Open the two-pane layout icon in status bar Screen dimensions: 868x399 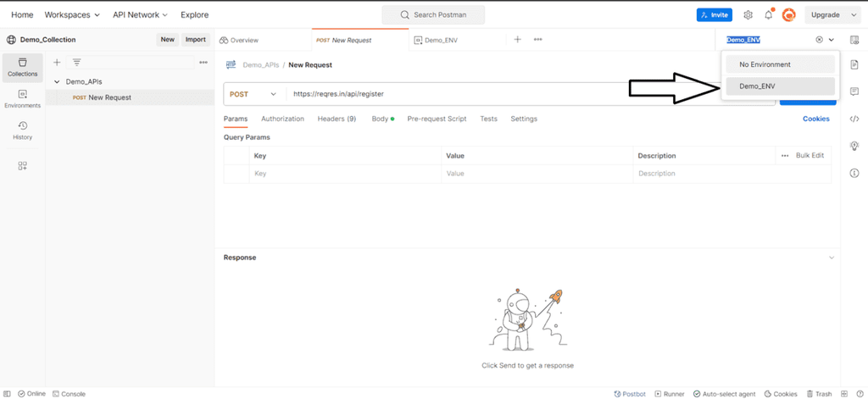click(844, 394)
